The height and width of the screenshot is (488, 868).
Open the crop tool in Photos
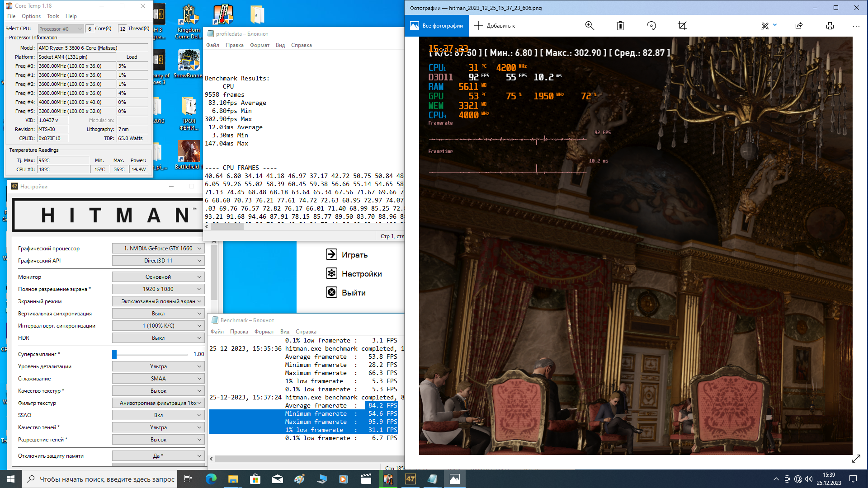coord(682,26)
